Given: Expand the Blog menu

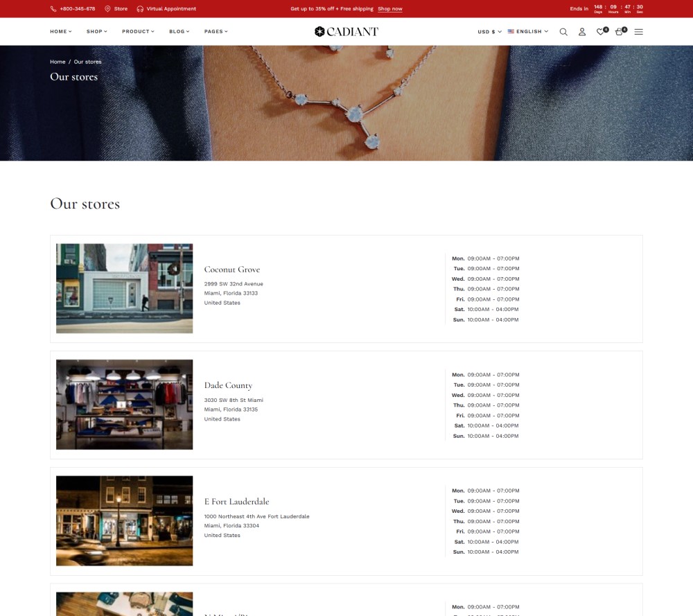Looking at the screenshot, I should pos(179,31).
